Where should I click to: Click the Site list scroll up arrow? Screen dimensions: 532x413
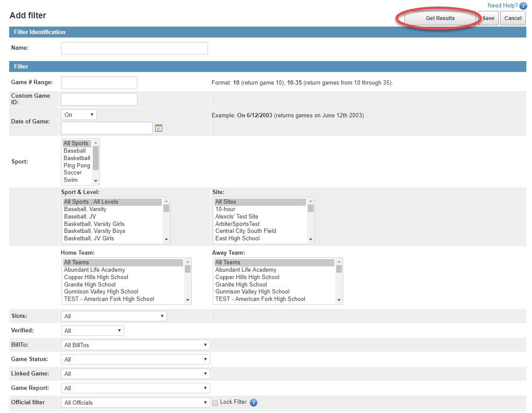pos(310,201)
